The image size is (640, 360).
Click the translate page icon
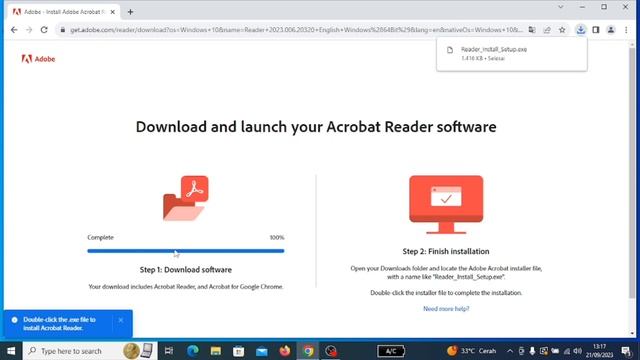point(532,30)
